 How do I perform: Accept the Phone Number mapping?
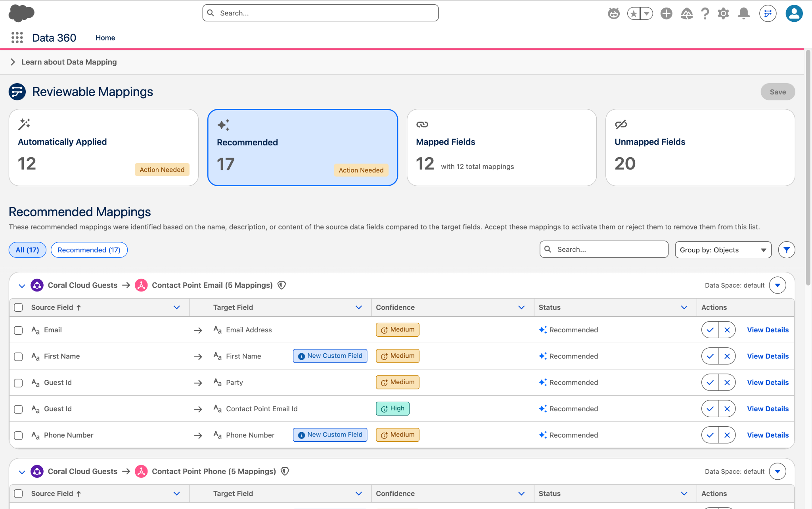pyautogui.click(x=710, y=435)
